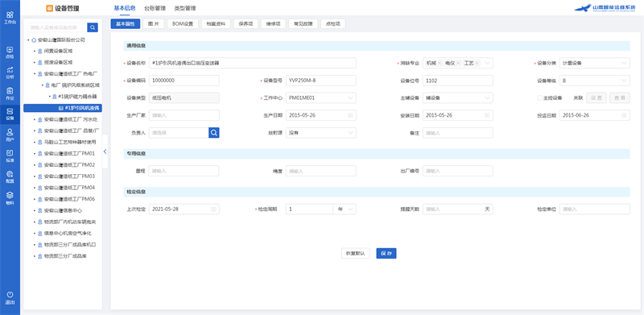
Task: Click the 恢复默认 restore default button
Action: 356,253
